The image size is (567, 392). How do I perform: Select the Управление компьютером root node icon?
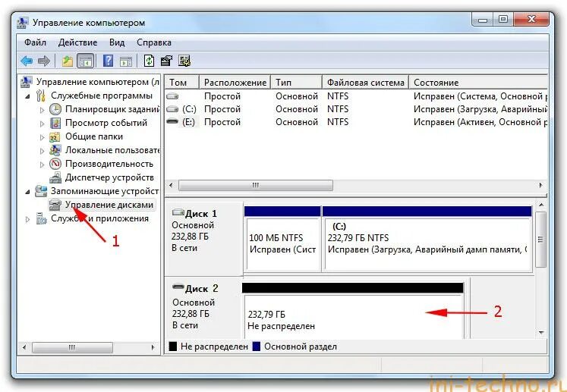27,82
